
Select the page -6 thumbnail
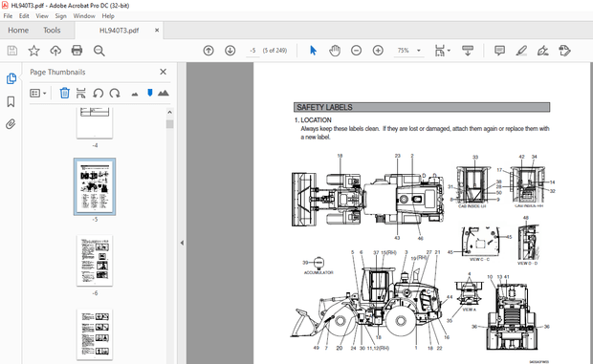[x=95, y=261]
